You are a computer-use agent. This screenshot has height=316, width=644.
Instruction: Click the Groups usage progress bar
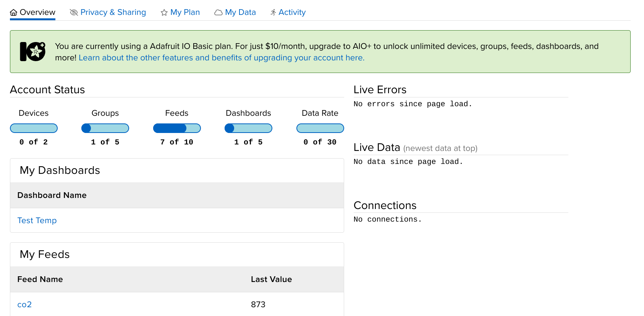pyautogui.click(x=105, y=128)
